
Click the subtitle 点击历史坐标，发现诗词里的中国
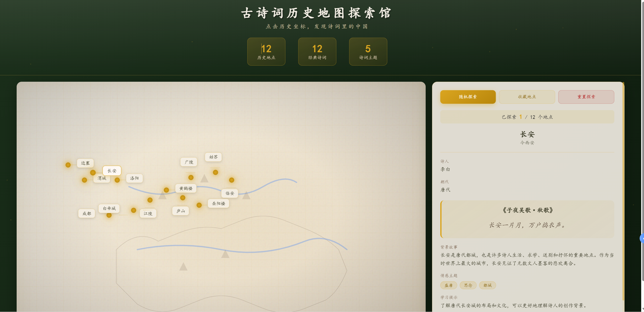click(x=317, y=27)
